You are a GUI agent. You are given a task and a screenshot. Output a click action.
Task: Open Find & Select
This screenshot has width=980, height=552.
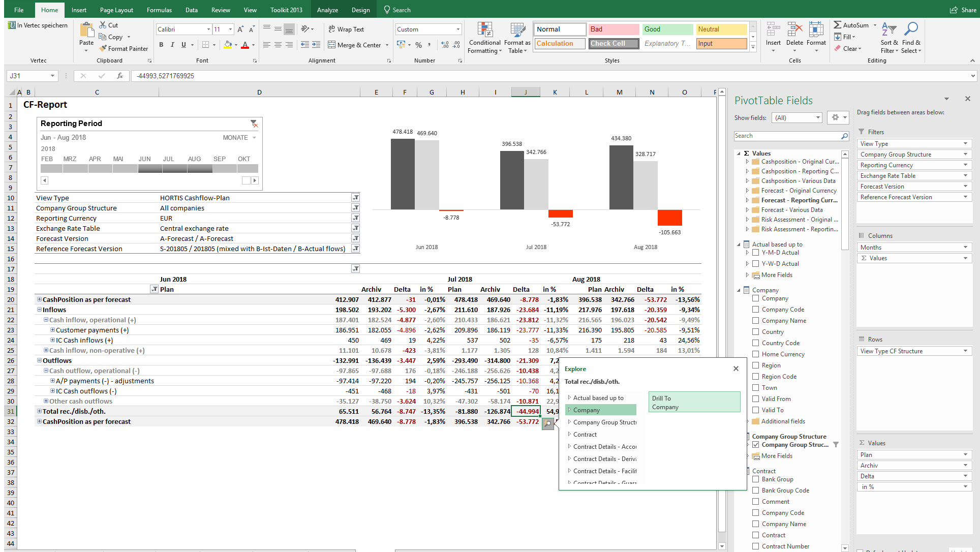[911, 38]
